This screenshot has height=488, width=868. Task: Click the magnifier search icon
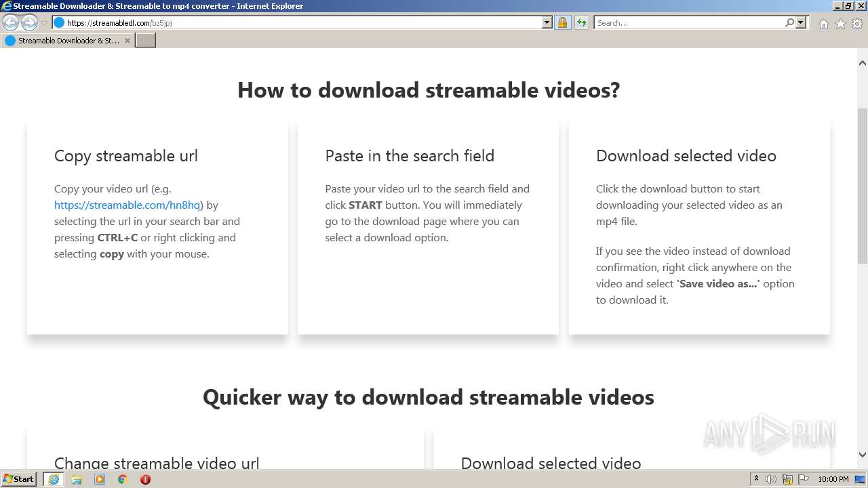coord(789,23)
